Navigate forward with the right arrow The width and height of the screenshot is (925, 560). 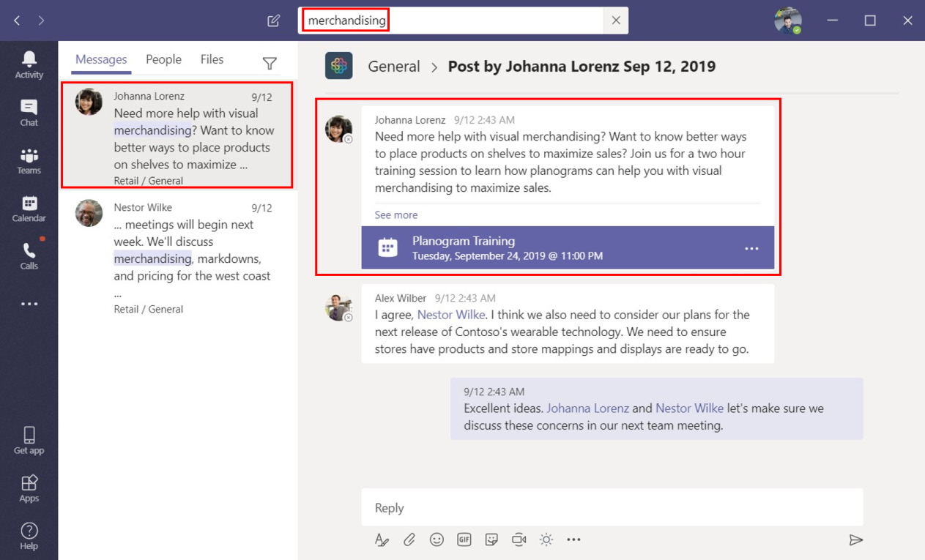[41, 20]
